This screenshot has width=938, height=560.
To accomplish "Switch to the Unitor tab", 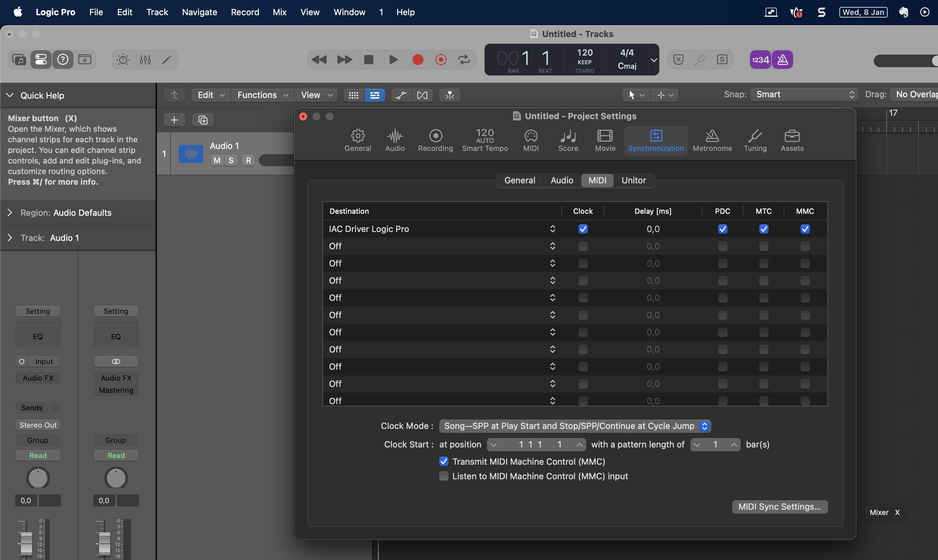I will pyautogui.click(x=633, y=180).
